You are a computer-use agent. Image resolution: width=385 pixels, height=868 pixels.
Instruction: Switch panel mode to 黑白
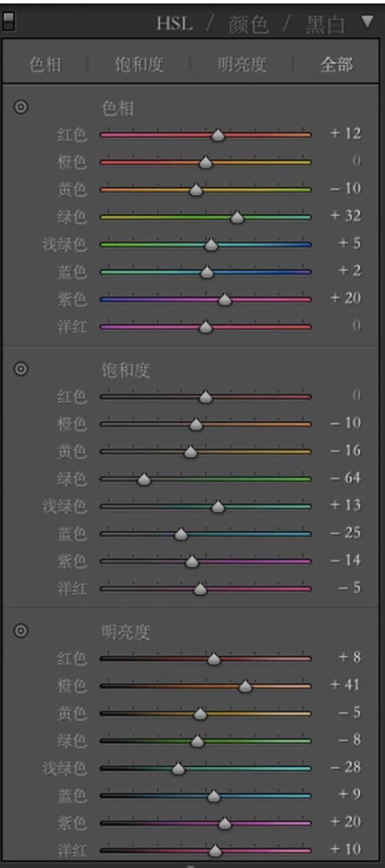coord(325,24)
